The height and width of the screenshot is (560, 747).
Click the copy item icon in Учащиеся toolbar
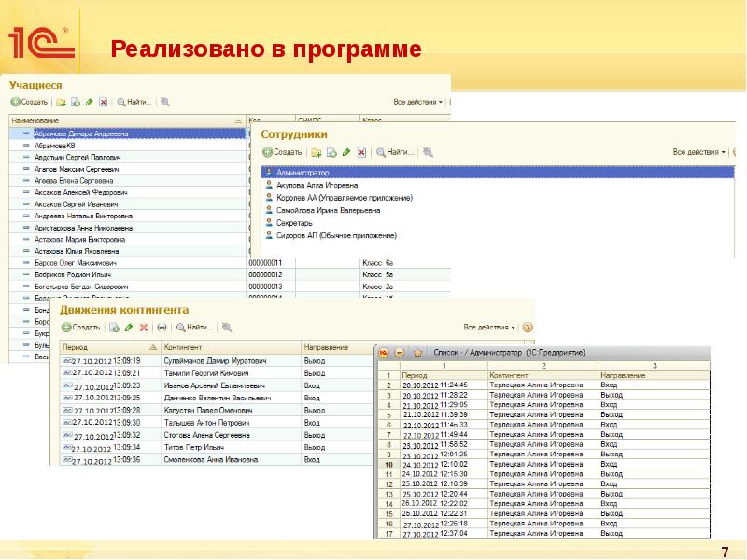tap(76, 102)
